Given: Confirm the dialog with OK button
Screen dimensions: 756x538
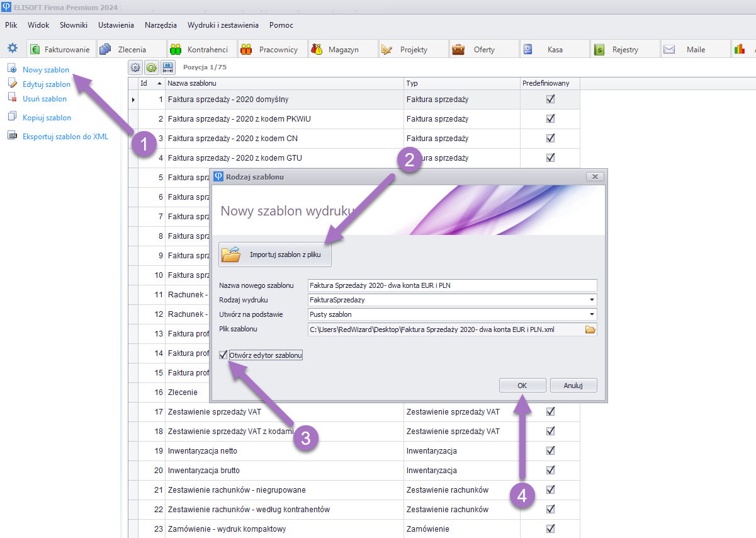Looking at the screenshot, I should 522,386.
